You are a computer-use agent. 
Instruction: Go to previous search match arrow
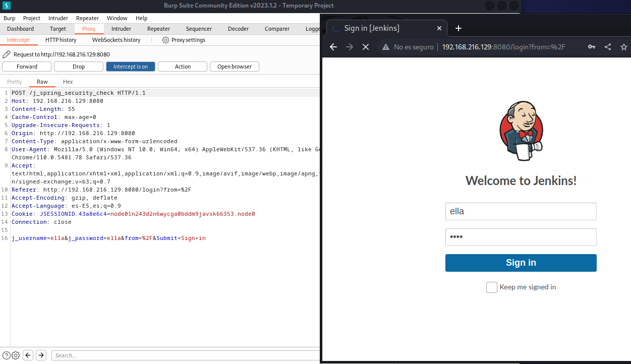click(x=28, y=355)
